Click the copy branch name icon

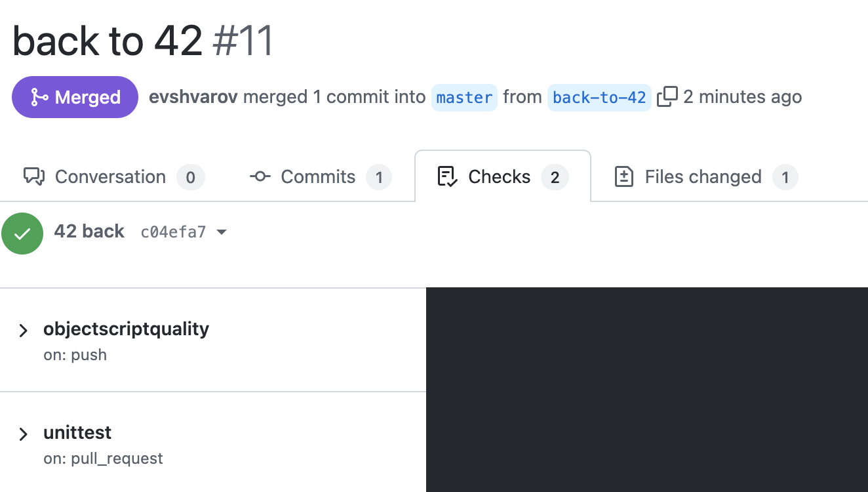[667, 97]
